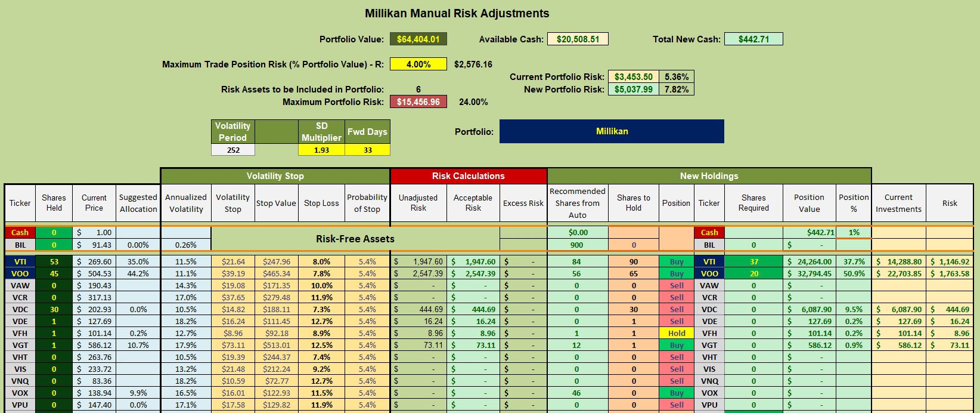Click VTI risk value 1,146.92
The width and height of the screenshot is (980, 413).
[950, 261]
